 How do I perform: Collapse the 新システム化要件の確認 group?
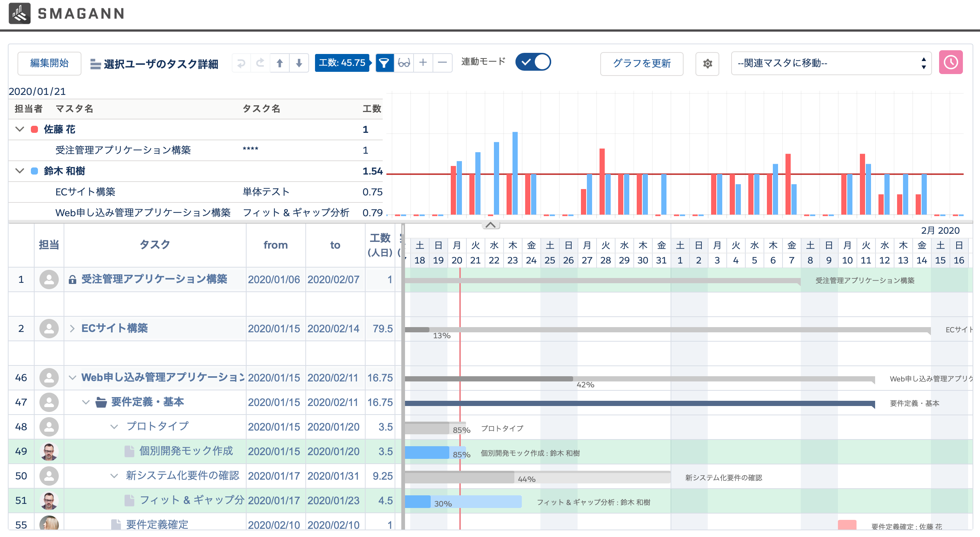point(114,476)
